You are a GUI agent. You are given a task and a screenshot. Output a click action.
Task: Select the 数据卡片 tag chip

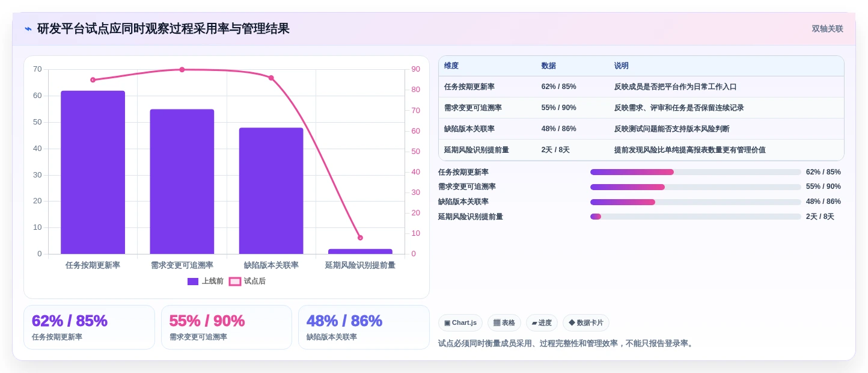(x=586, y=323)
